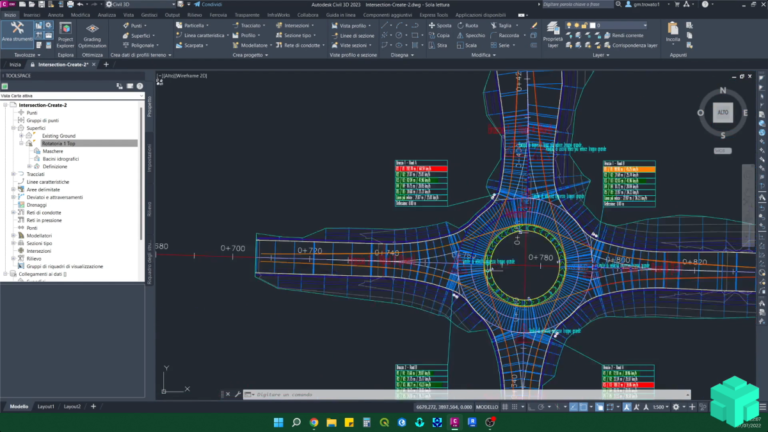
Task: Open workspace switching gear in status bar
Action: tap(676, 407)
